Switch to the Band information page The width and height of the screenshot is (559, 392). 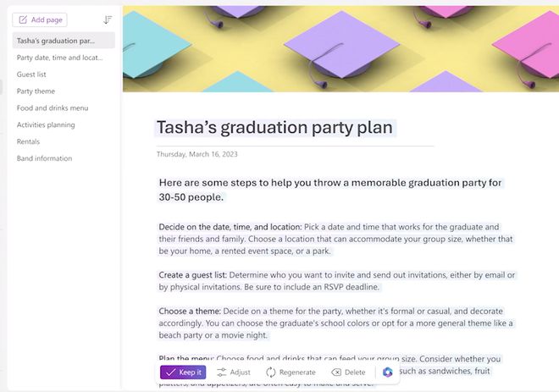(x=44, y=158)
